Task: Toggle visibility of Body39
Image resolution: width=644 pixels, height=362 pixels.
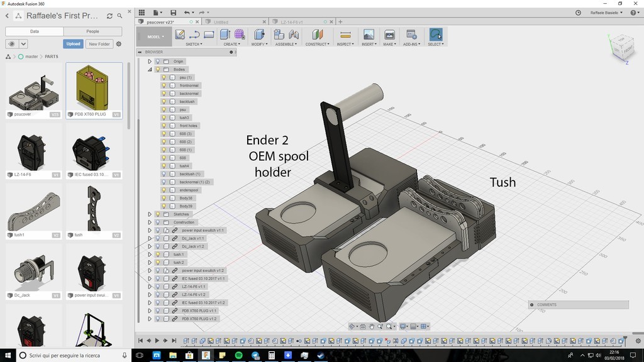Action: pyautogui.click(x=164, y=206)
